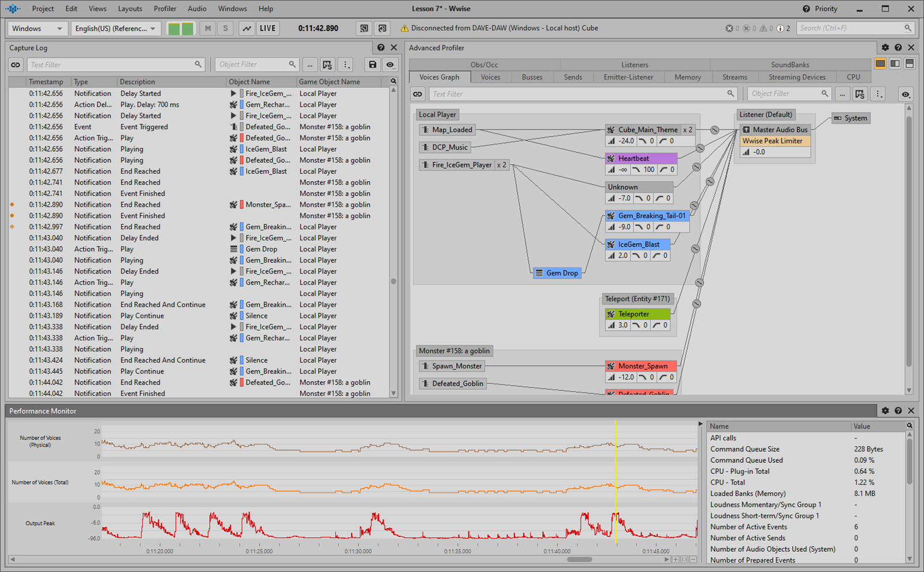The image size is (924, 572).
Task: Switch to the Memory tab
Action: coord(687,77)
